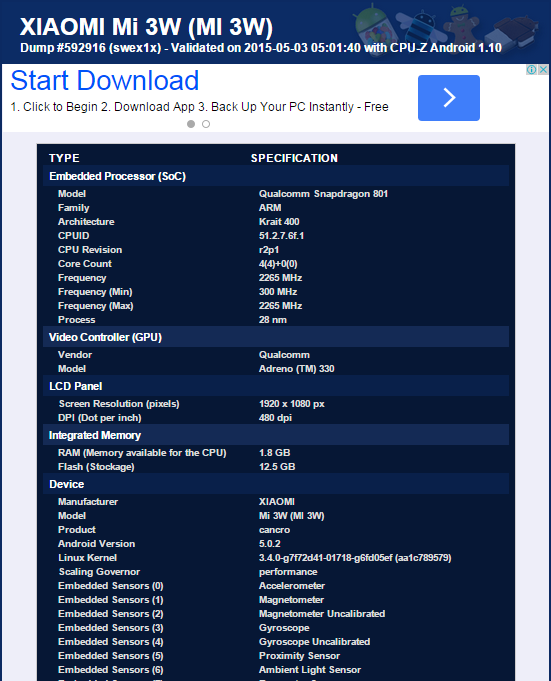Close the advertisement with X icon

click(x=543, y=69)
